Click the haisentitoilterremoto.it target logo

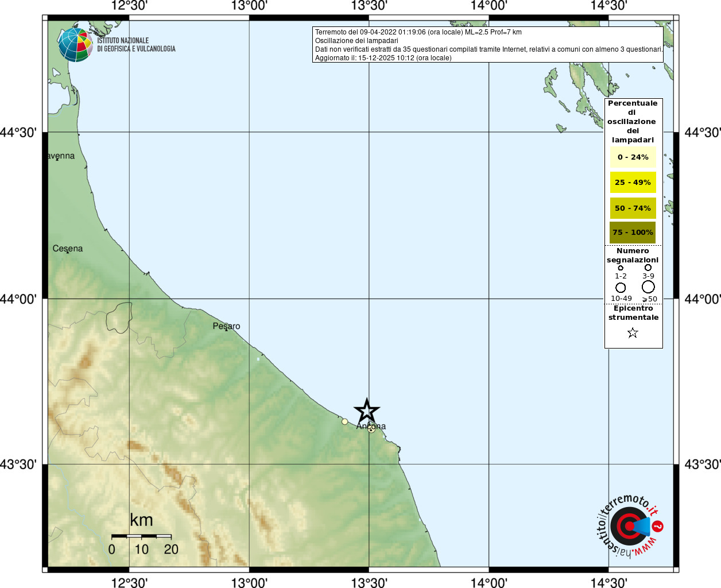click(x=630, y=526)
